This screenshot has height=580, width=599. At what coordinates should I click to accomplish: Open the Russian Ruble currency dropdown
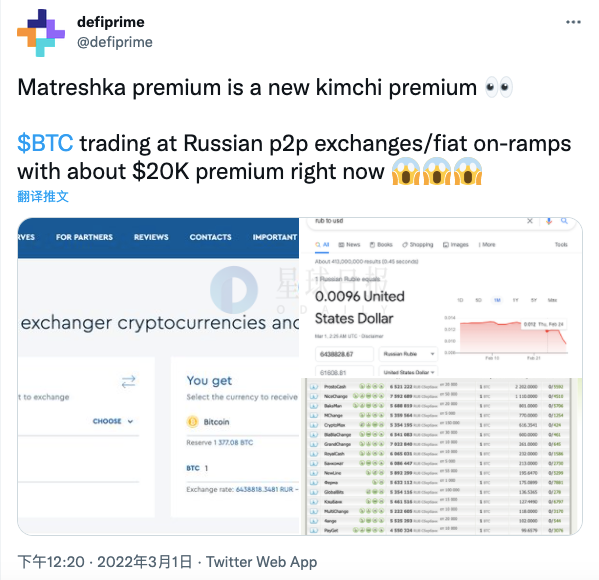(408, 354)
